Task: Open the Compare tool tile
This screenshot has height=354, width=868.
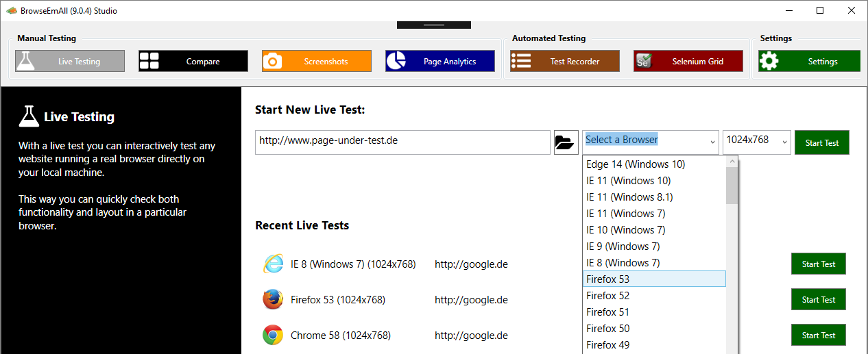Action: click(x=193, y=61)
